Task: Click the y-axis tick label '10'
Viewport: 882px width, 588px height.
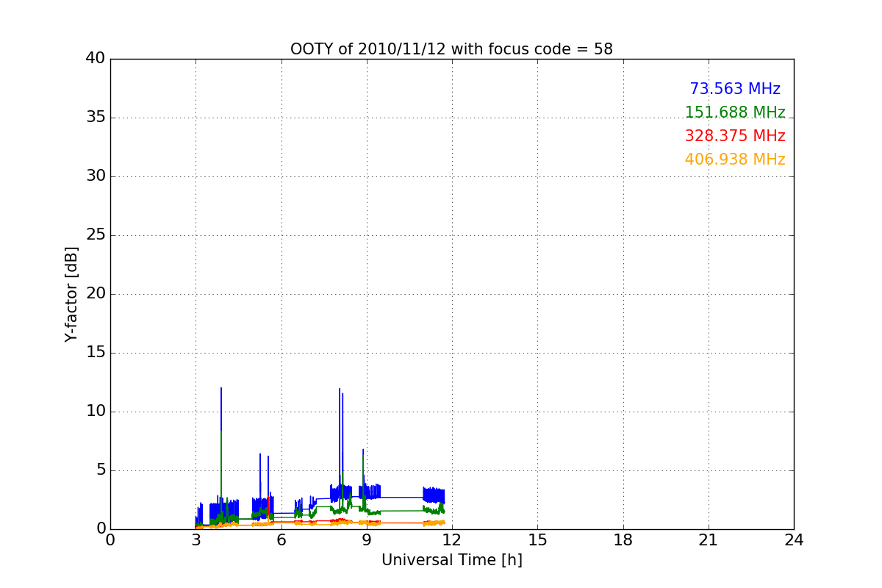Action: (x=96, y=412)
